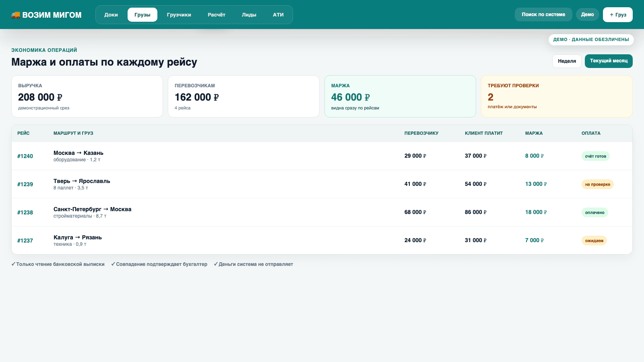This screenshot has height=362, width=644.
Task: Click margin value 7 000 ₽
Action: [x=535, y=240]
